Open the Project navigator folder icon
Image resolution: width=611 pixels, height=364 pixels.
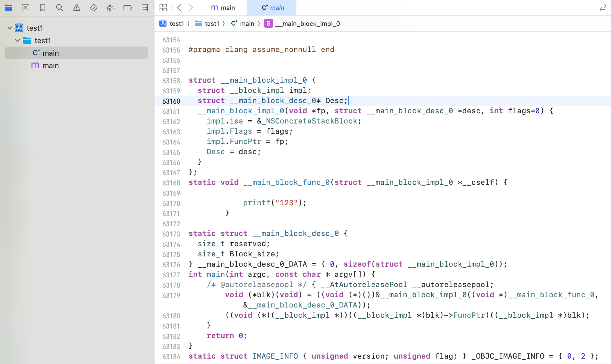click(x=9, y=8)
